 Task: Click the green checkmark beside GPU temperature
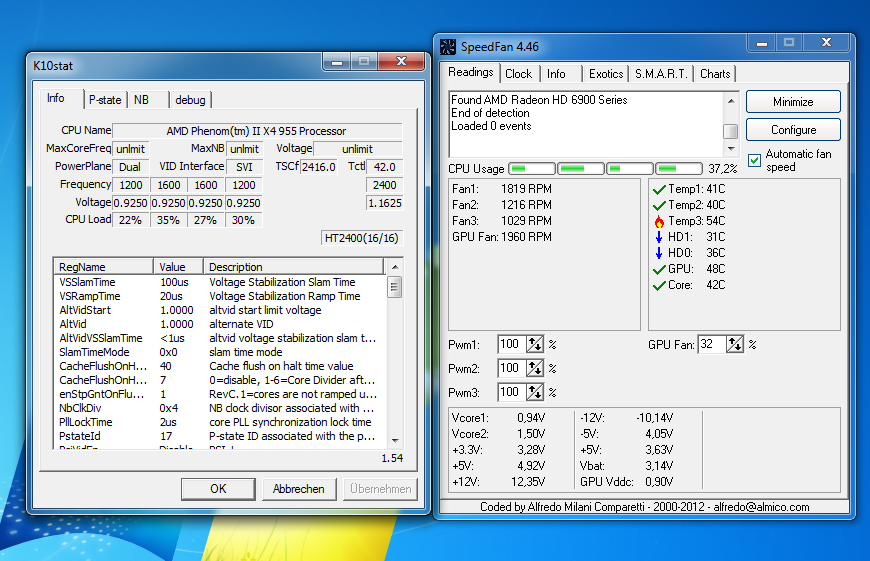pyautogui.click(x=659, y=270)
